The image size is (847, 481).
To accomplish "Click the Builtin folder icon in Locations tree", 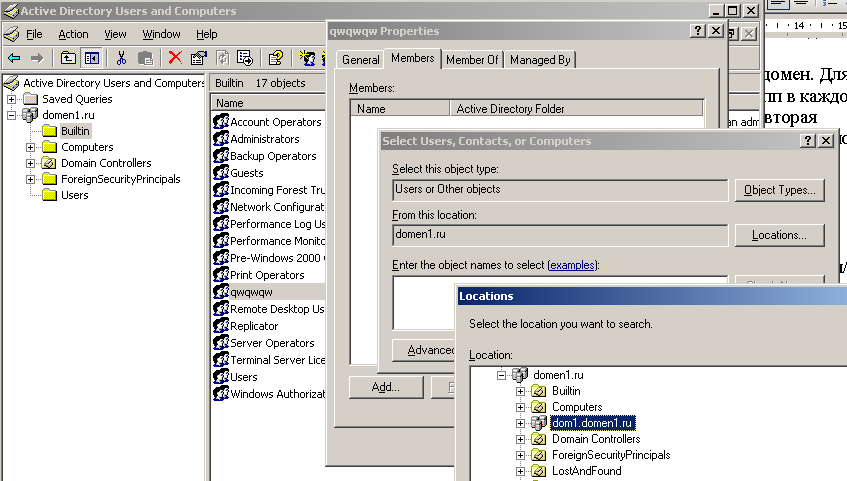I will [539, 391].
